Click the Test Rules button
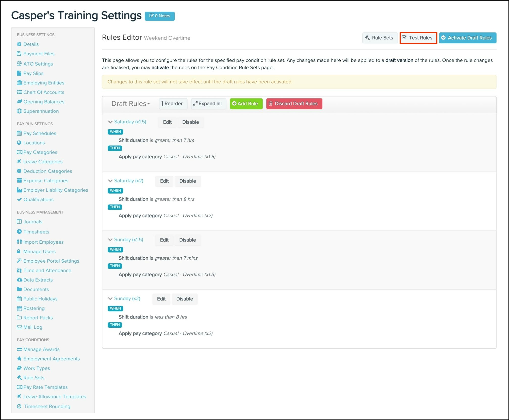 click(418, 38)
